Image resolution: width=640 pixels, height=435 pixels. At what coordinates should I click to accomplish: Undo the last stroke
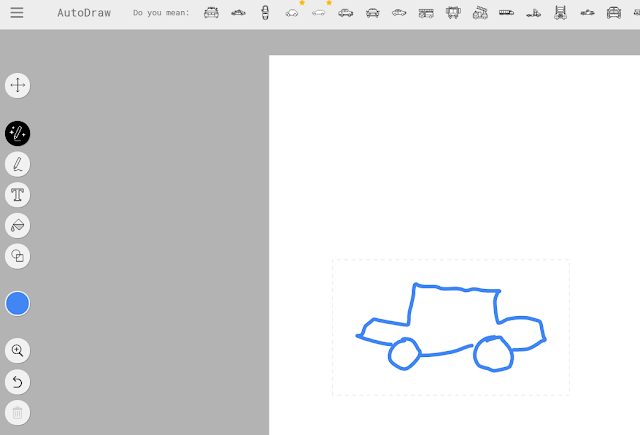[18, 382]
